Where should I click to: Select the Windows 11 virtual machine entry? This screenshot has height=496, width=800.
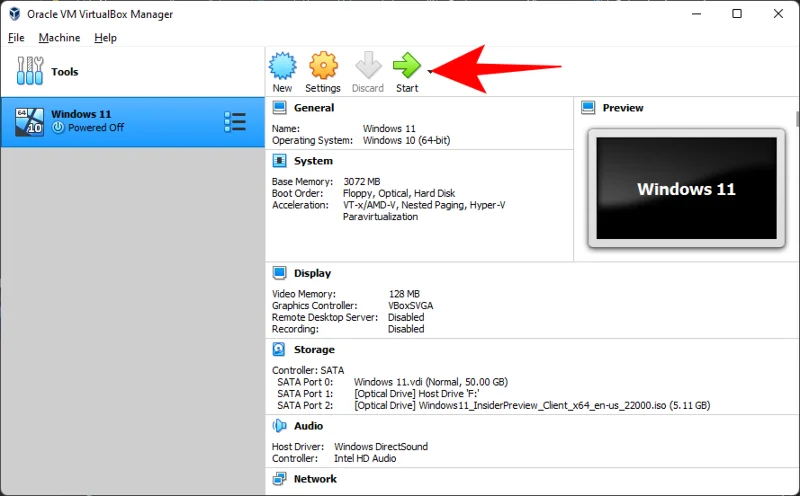(x=120, y=122)
